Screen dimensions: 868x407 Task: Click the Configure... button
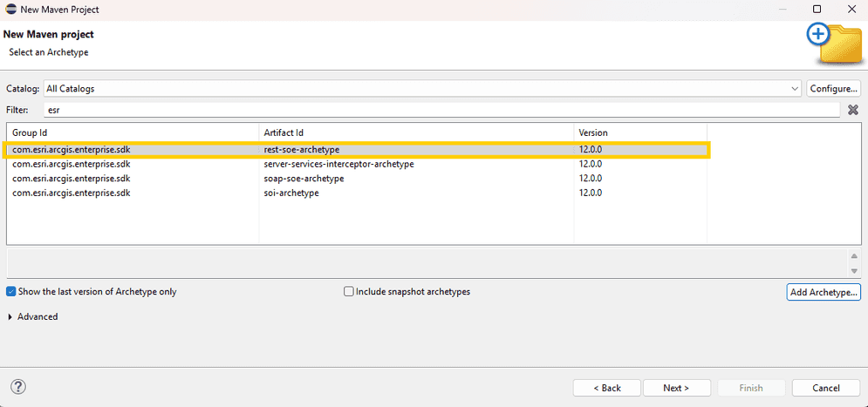(834, 89)
